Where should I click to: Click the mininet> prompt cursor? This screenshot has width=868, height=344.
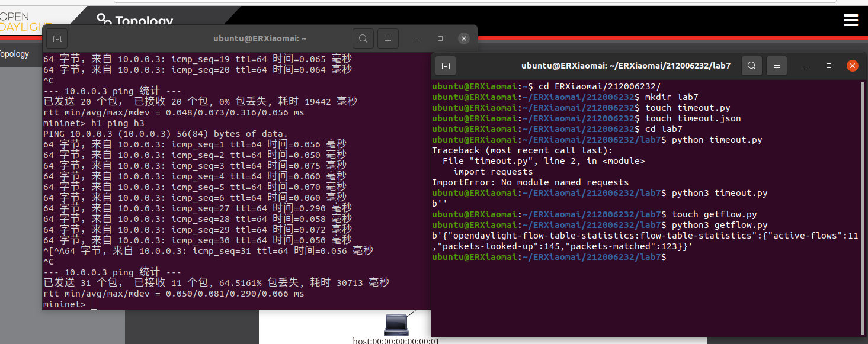click(94, 304)
